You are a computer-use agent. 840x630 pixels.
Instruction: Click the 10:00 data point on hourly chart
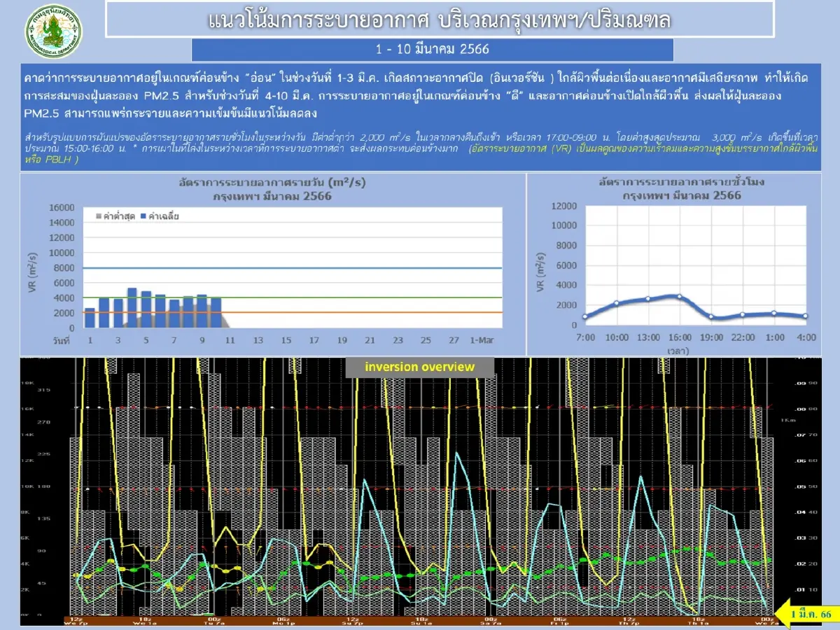point(616,303)
